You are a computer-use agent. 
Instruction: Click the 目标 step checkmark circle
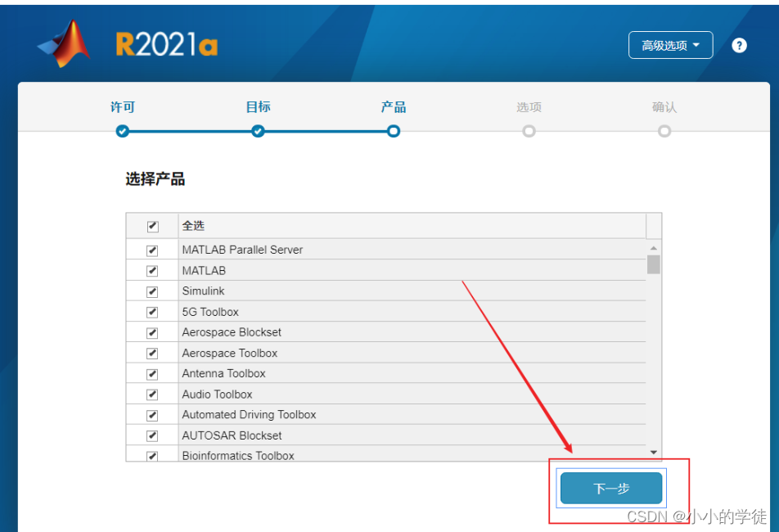coord(258,131)
